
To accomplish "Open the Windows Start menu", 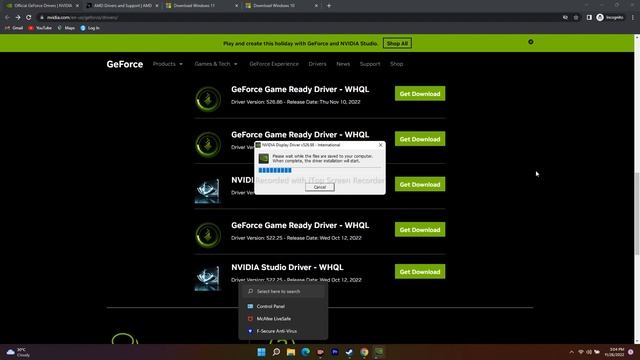I will point(261,352).
